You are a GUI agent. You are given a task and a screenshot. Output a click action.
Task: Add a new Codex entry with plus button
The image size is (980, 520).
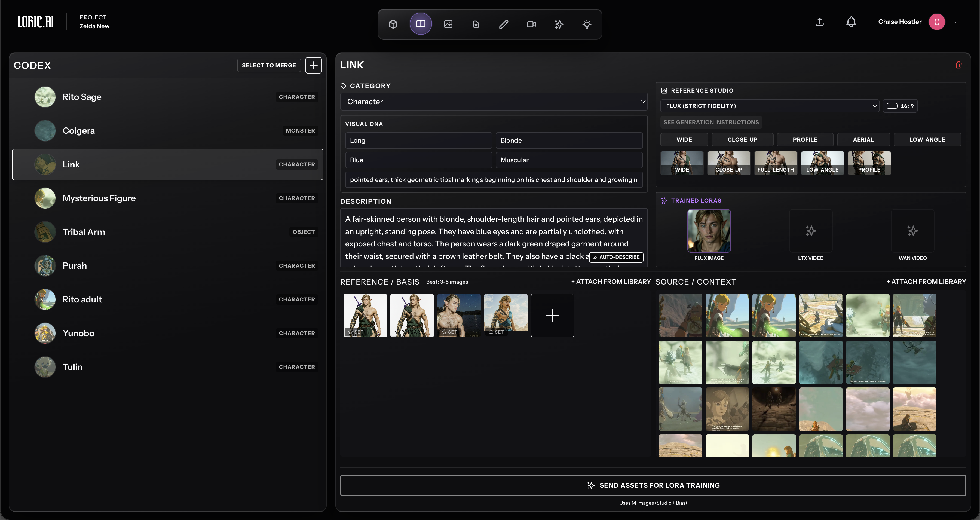(314, 65)
